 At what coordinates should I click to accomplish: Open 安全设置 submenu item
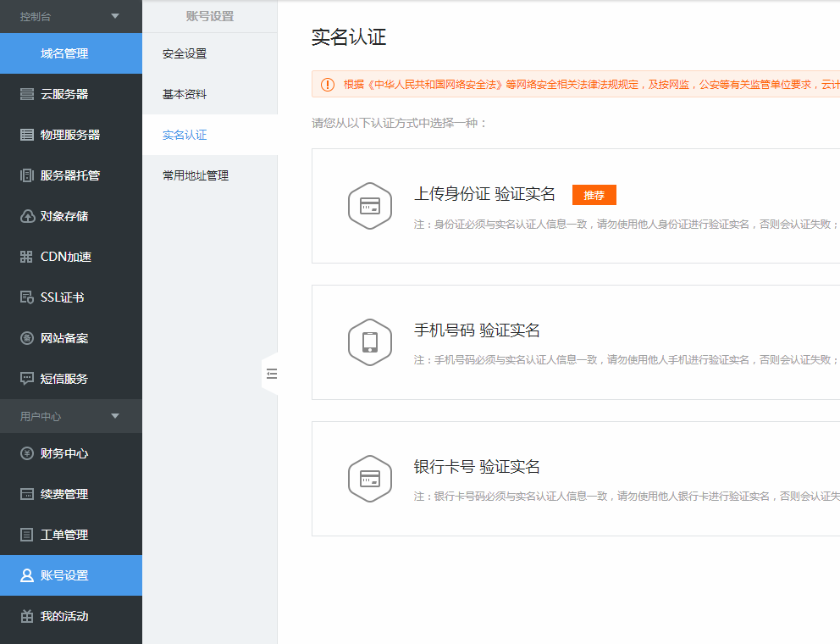pyautogui.click(x=210, y=53)
